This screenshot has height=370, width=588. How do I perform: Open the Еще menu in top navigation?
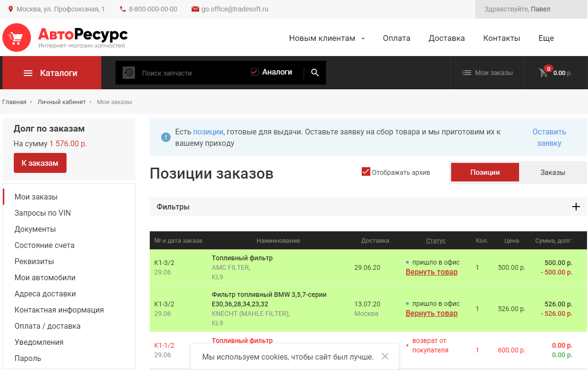pyautogui.click(x=546, y=38)
